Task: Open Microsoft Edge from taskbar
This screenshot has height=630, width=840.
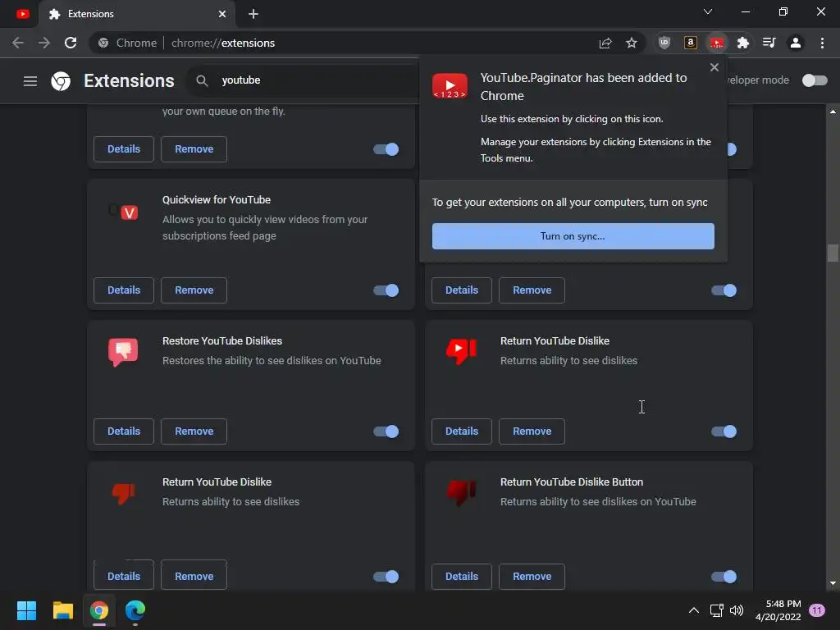Action: 135,610
